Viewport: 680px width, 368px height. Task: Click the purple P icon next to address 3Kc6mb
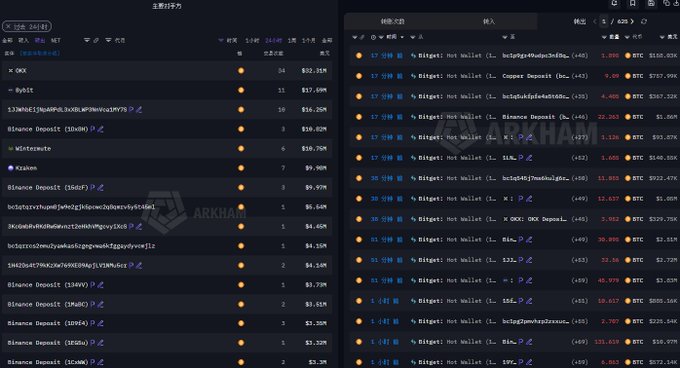(131, 226)
